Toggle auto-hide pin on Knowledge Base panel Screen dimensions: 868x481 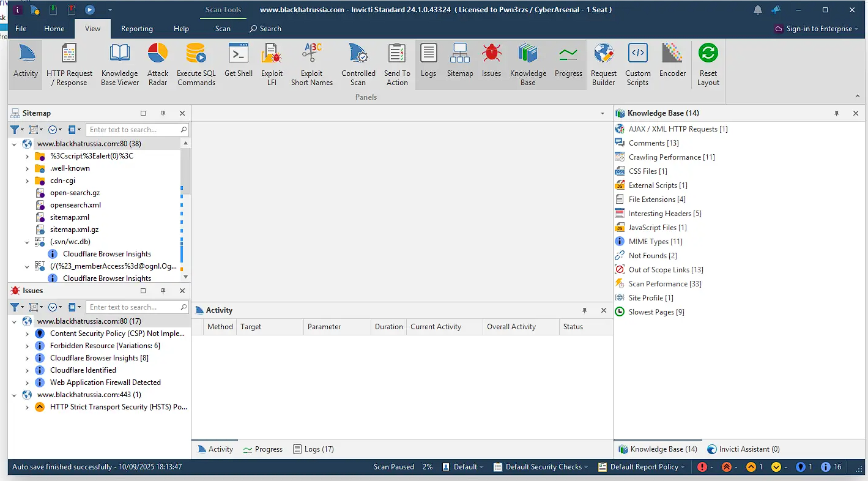836,113
